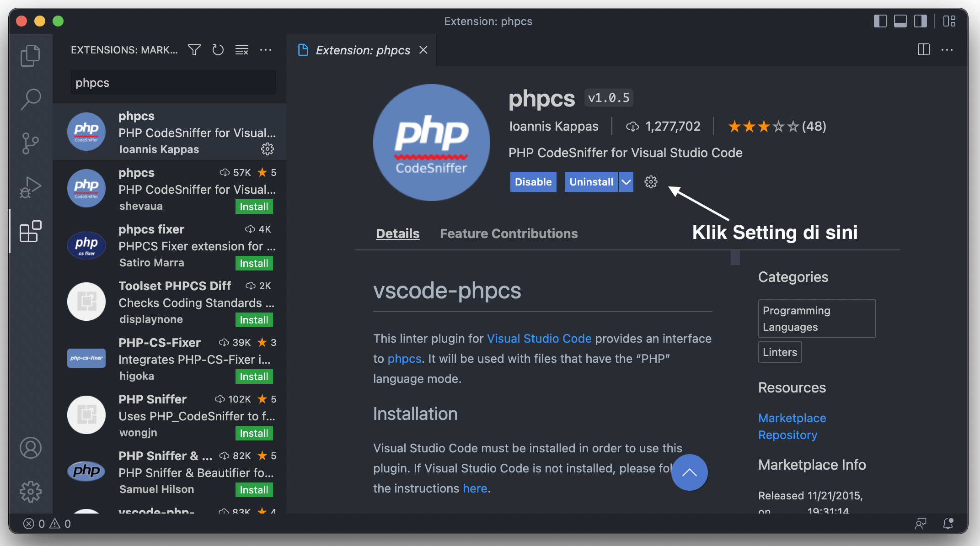Screen dimensions: 980x546
Task: Toggle the primary side bar layout icon
Action: coord(880,21)
